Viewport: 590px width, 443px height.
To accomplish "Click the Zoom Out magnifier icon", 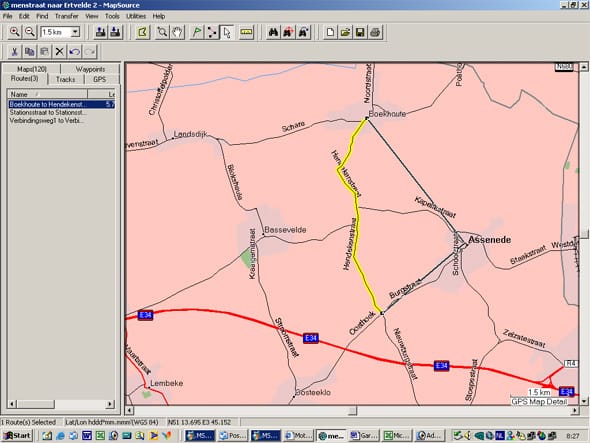I will coord(30,32).
